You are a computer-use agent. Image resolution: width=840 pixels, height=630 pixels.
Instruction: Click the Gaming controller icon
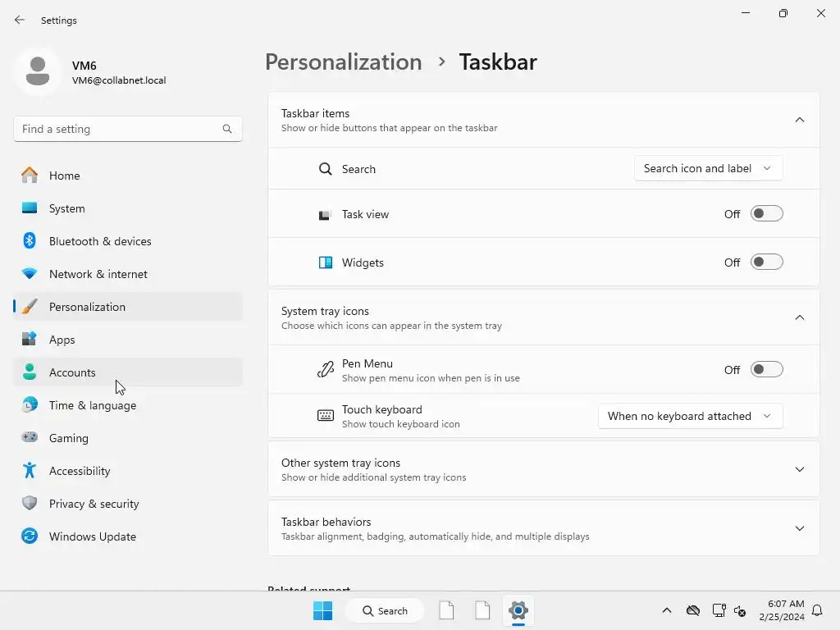click(30, 438)
